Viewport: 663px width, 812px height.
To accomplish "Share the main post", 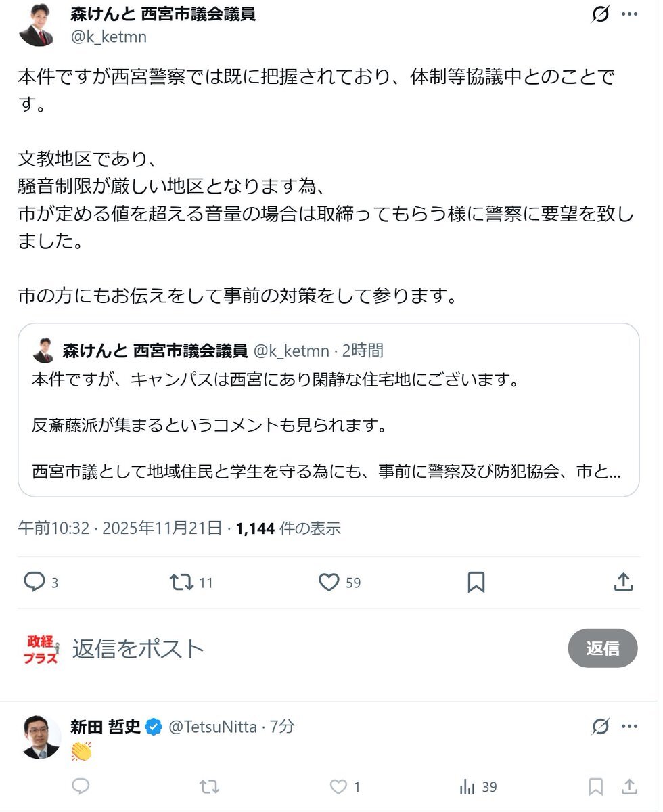I will [623, 582].
